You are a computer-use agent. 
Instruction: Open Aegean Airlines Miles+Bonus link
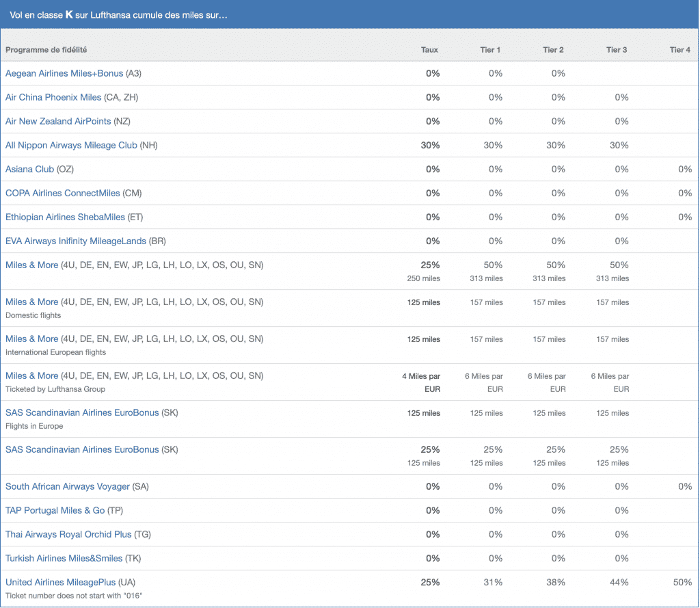coord(64,73)
